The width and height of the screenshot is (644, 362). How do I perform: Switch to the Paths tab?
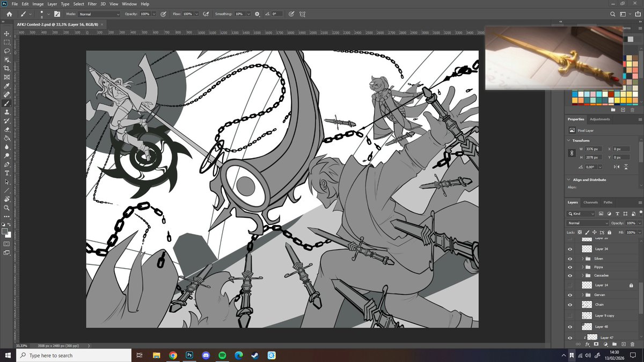pos(608,202)
